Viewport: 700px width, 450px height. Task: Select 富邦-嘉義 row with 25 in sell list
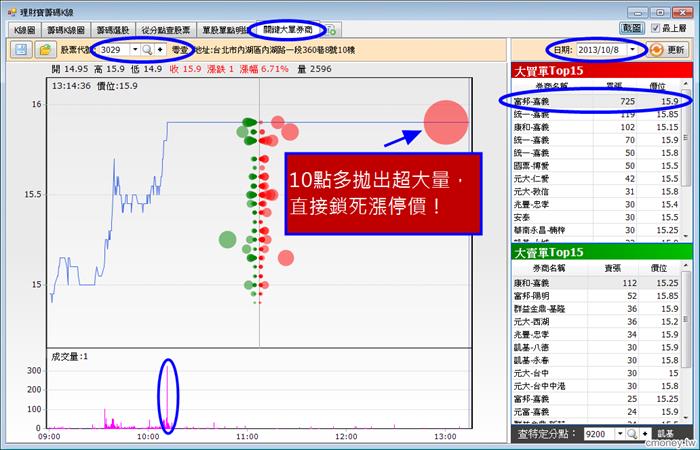(596, 399)
